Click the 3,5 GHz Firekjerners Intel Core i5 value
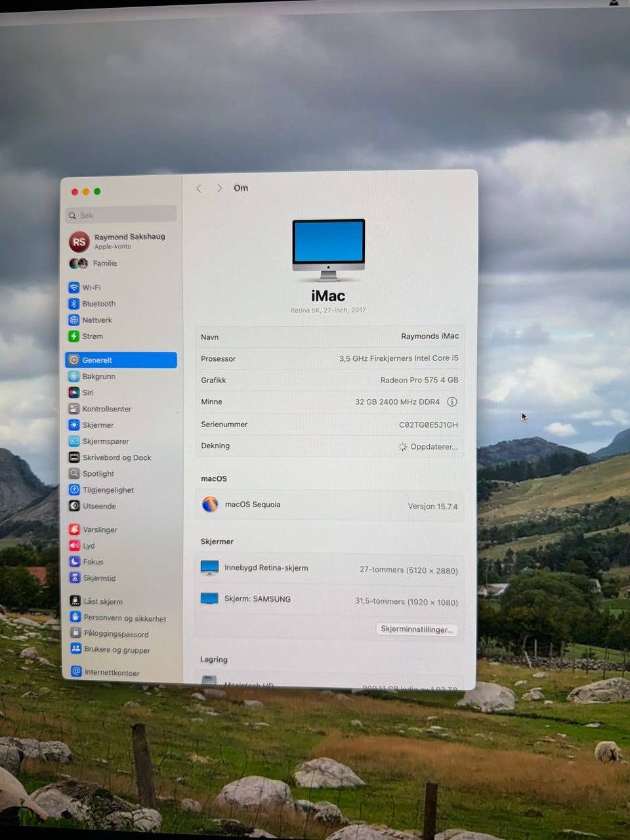 click(x=399, y=358)
